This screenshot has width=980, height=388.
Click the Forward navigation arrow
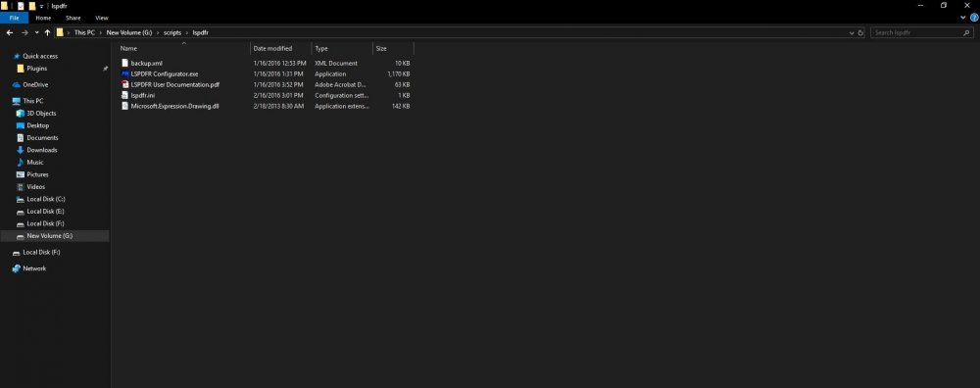point(24,32)
